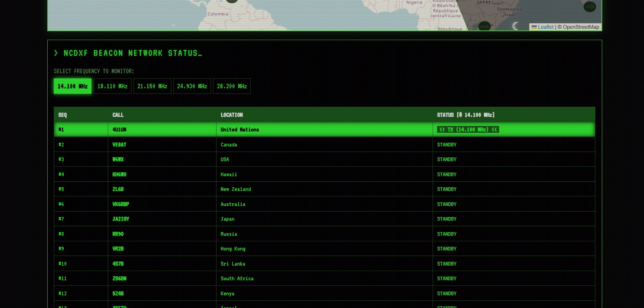Open the Leaflet attribution link
The image size is (644, 308).
coord(545,27)
